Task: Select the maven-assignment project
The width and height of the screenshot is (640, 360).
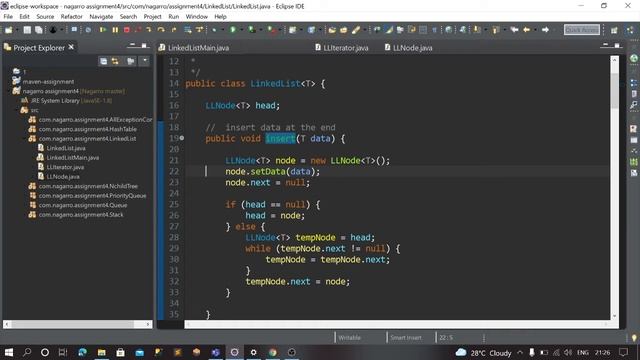Action: (48, 82)
